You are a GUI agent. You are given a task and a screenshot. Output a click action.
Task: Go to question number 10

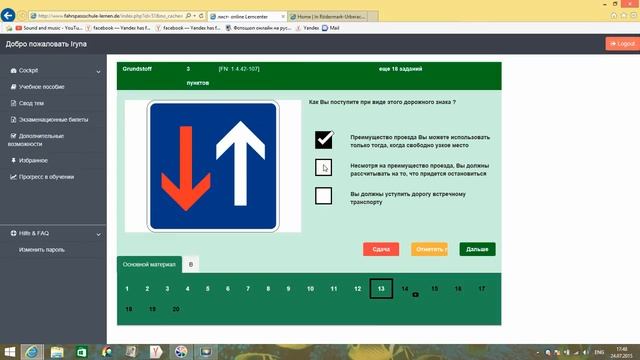tap(310, 289)
